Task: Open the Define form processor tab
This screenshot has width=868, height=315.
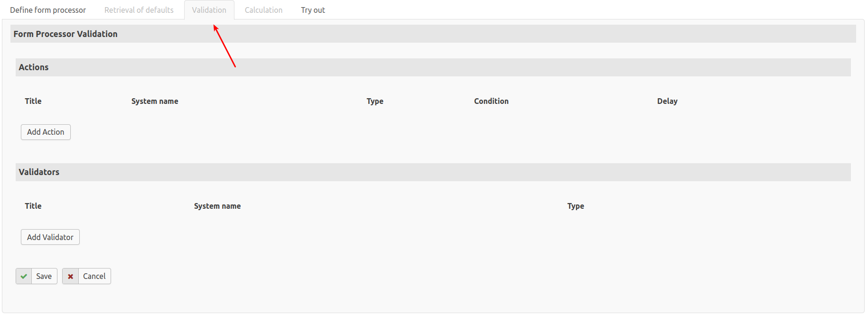Action: 48,10
